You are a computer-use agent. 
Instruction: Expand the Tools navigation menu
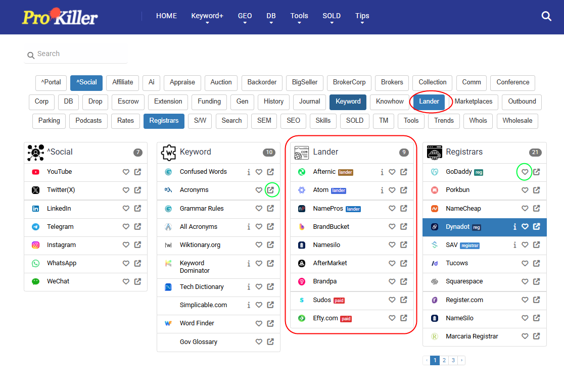pos(299,16)
